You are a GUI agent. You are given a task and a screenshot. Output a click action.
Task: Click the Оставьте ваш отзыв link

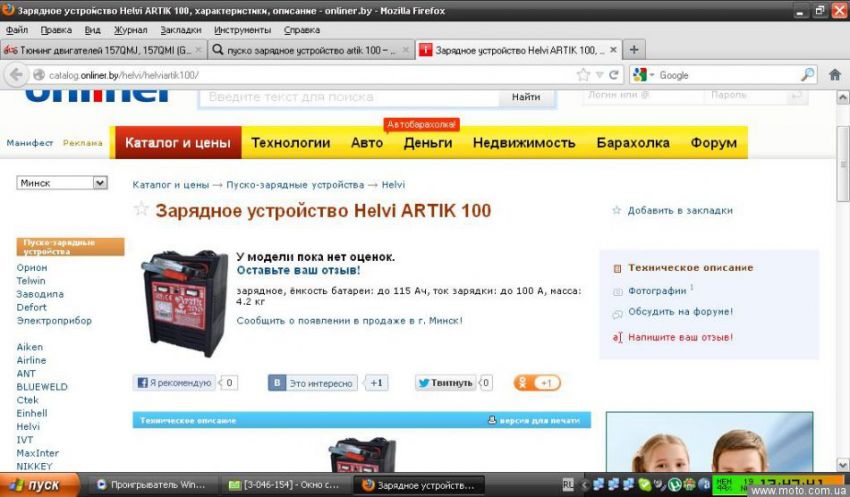(298, 270)
